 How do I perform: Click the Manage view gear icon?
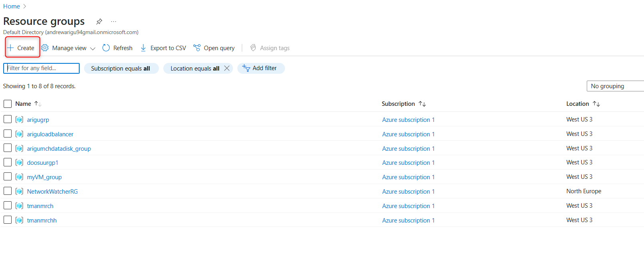click(x=45, y=48)
